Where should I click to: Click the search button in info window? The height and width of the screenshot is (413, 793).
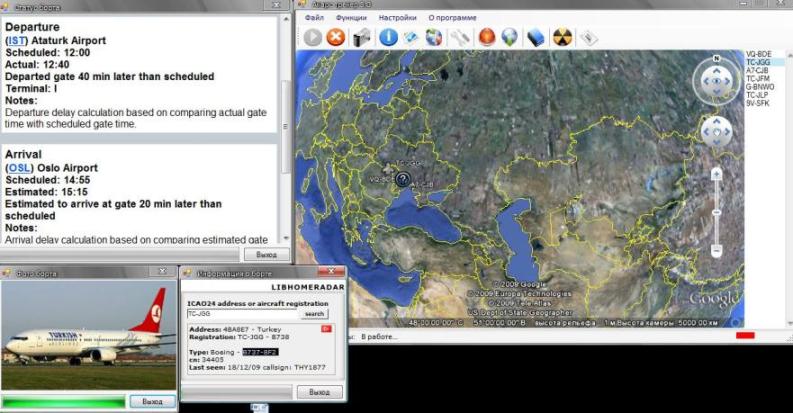click(x=314, y=314)
